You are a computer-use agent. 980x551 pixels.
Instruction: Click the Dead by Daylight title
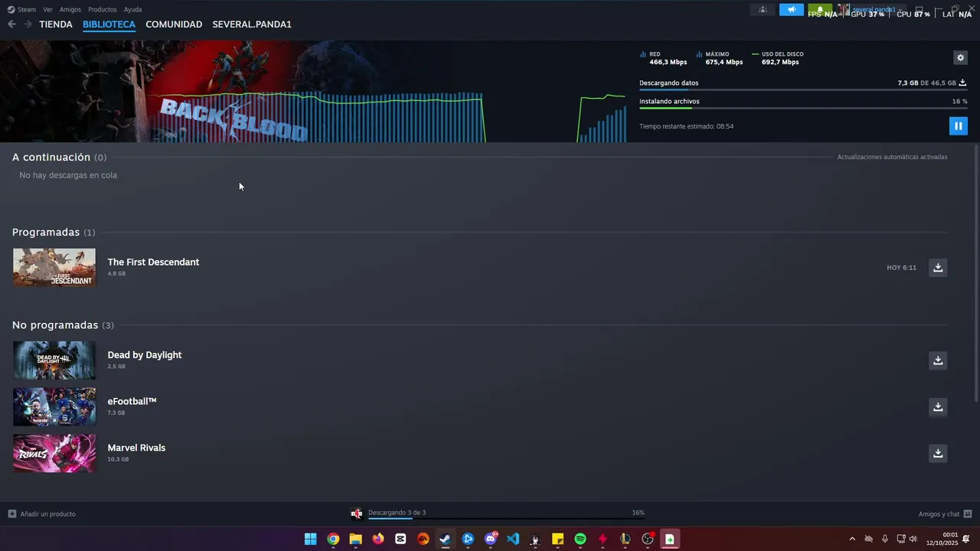pos(145,355)
